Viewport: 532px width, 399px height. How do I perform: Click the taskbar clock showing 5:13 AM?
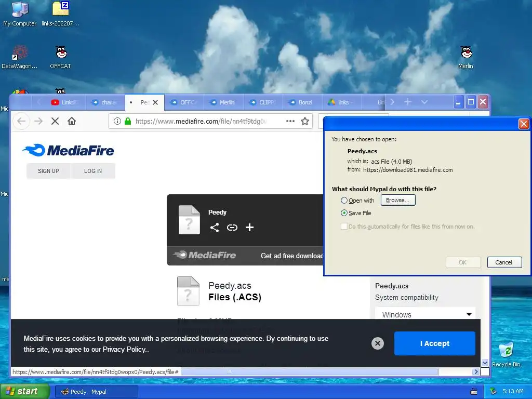pyautogui.click(x=513, y=392)
